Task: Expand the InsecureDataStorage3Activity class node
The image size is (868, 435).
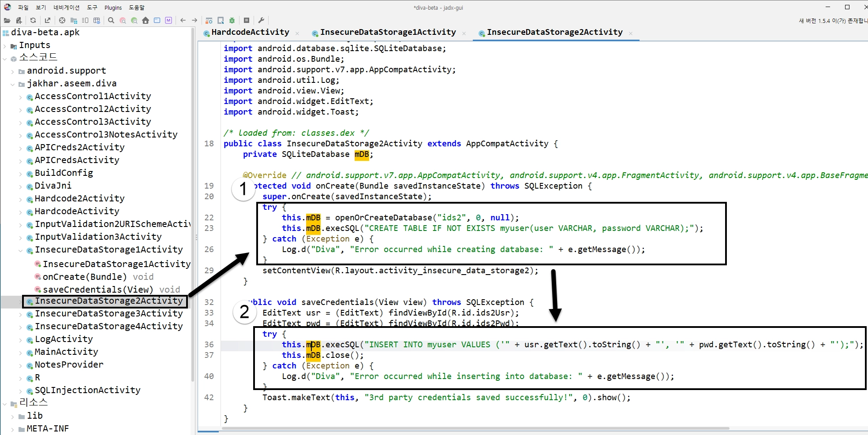Action: 21,314
